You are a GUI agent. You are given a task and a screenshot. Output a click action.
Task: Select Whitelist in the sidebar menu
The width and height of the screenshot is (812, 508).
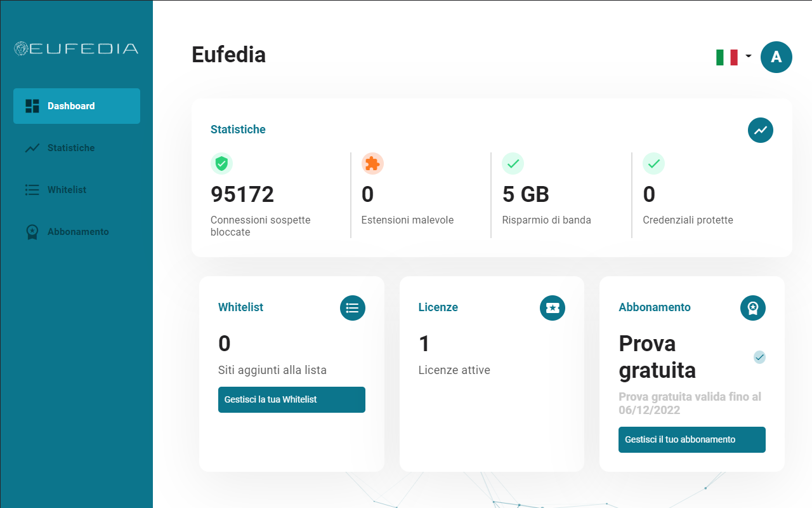(67, 190)
